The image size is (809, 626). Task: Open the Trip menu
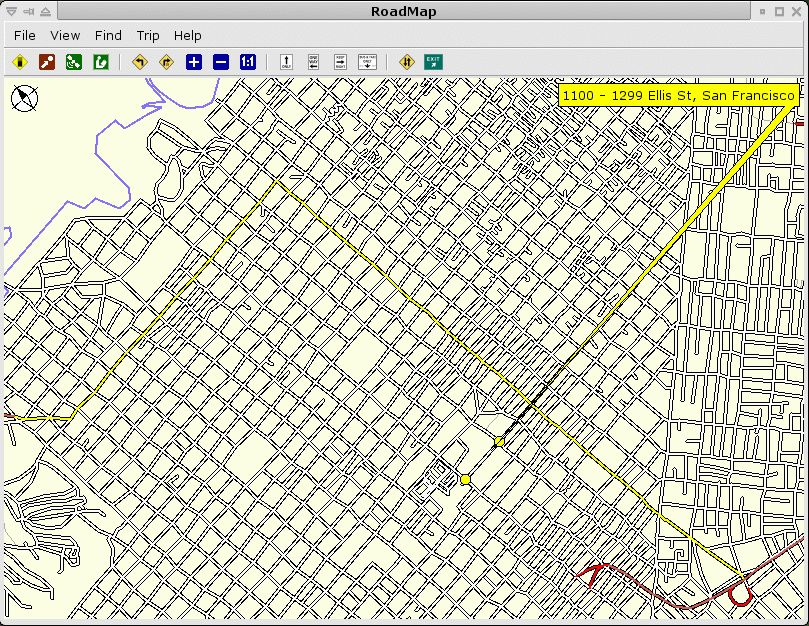[x=148, y=35]
